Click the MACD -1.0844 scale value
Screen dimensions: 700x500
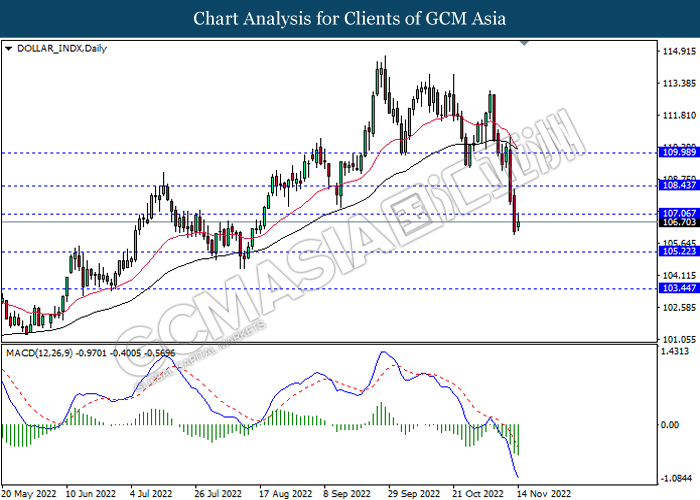pyautogui.click(x=677, y=478)
